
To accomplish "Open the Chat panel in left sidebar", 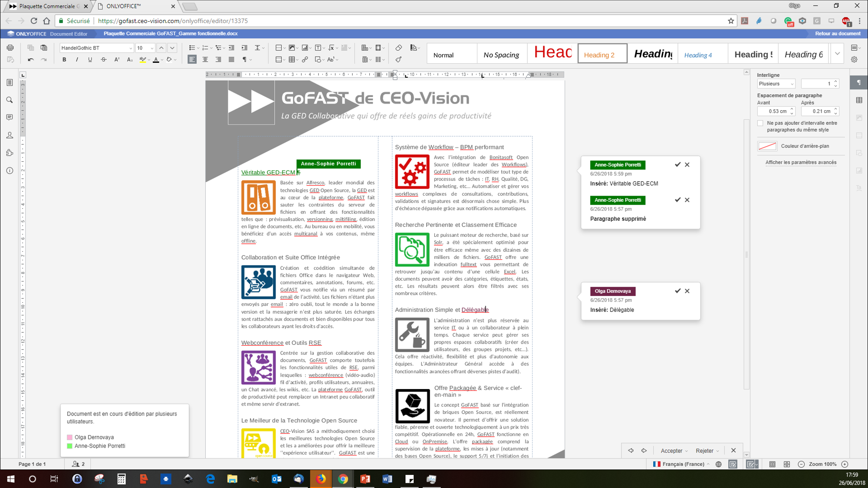I will [x=10, y=135].
